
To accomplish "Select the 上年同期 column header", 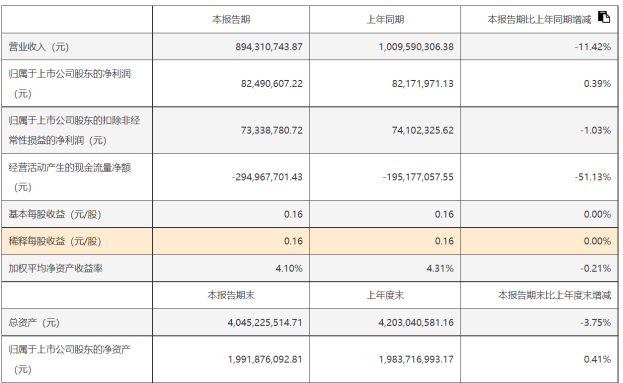I will [385, 19].
